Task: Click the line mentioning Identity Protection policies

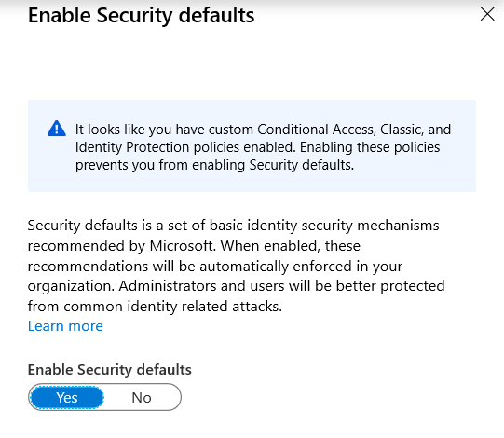Action: 257,147
